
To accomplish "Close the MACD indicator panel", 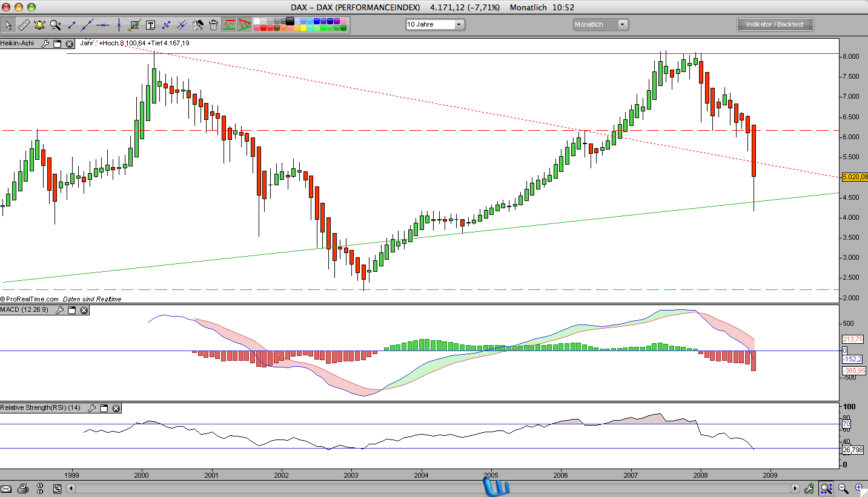I will click(x=84, y=310).
